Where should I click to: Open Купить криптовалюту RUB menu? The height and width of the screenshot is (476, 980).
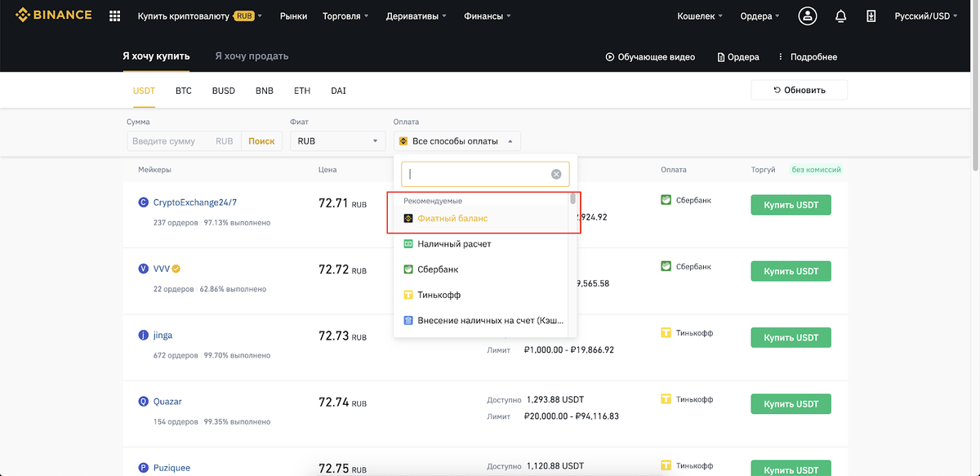pyautogui.click(x=199, y=16)
